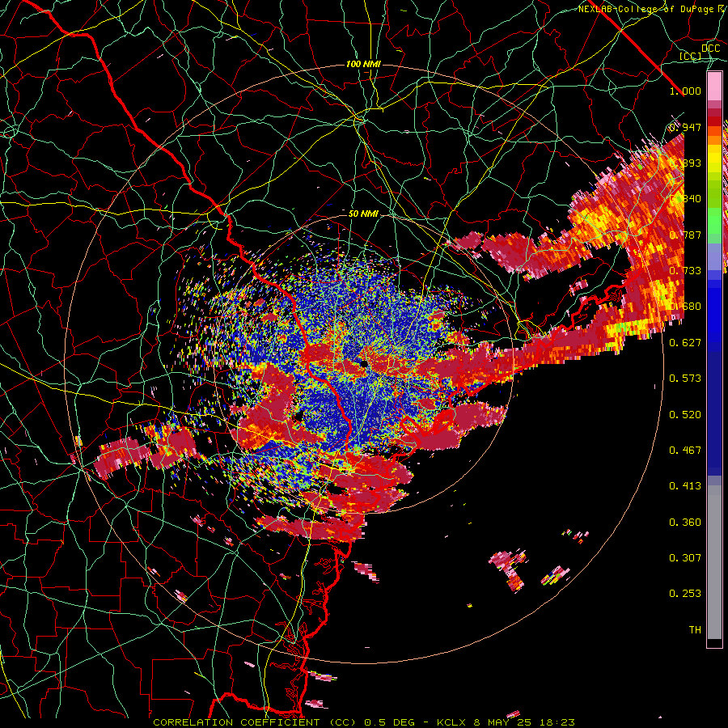This screenshot has width=728, height=728.
Task: Click the 0.627 scale value
Action: point(685,343)
